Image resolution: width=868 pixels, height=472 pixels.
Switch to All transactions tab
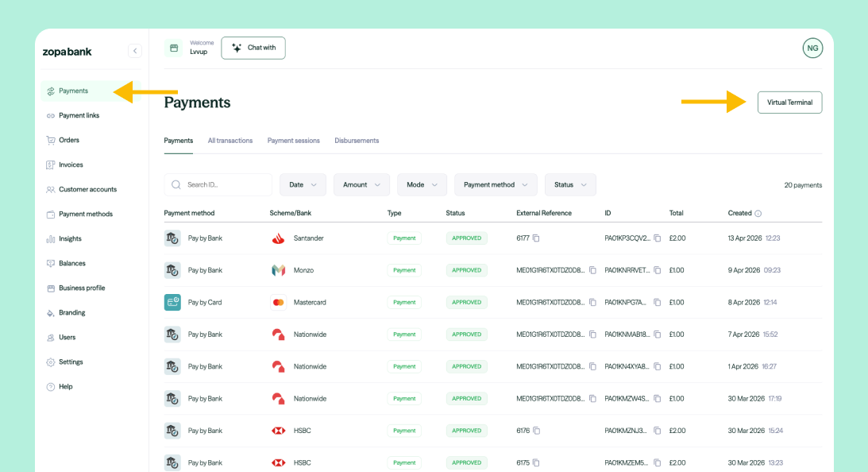230,141
